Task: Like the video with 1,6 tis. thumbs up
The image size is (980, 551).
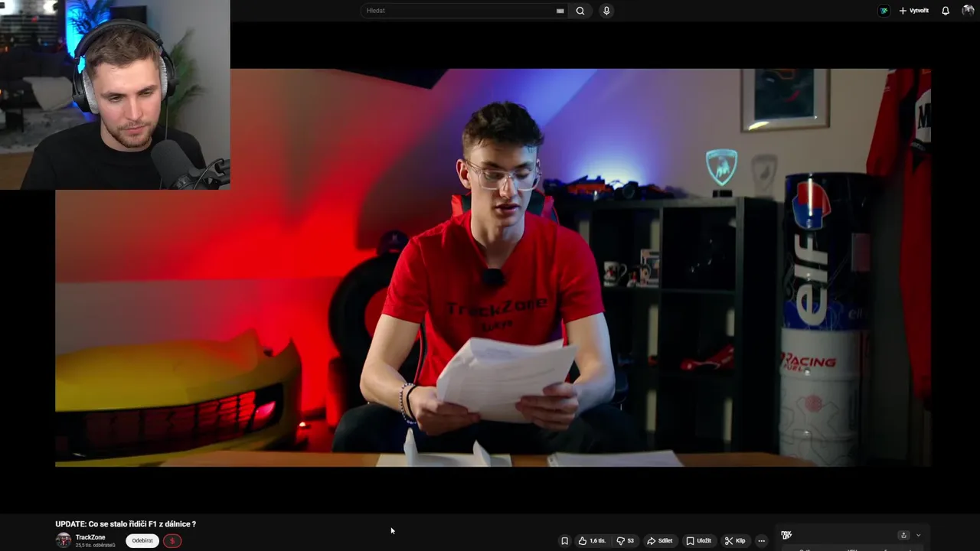Action: [x=592, y=540]
